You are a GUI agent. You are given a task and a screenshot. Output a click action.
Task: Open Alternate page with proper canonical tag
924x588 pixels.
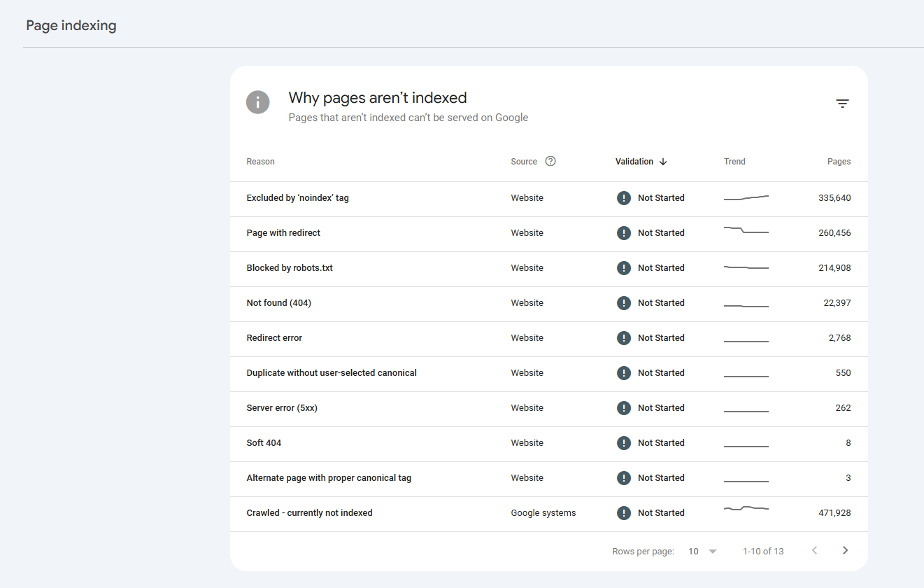[329, 478]
